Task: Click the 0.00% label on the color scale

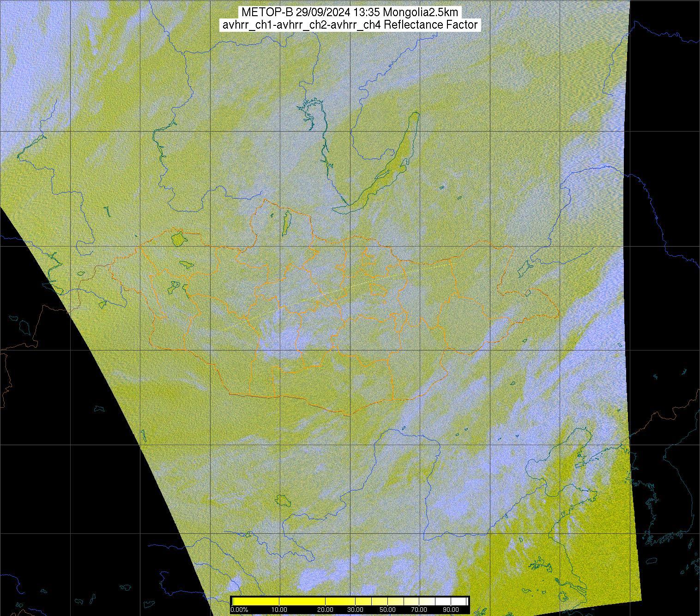Action: tap(238, 610)
